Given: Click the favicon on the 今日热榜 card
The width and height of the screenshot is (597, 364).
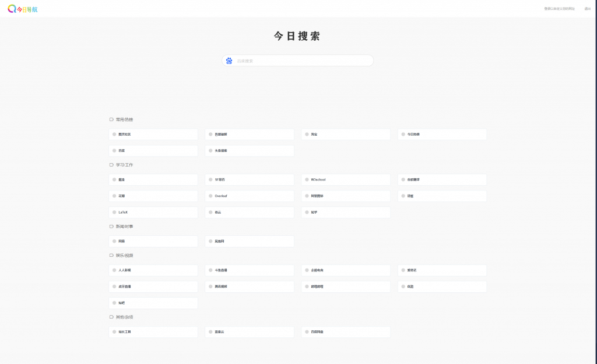Looking at the screenshot, I should click(403, 135).
